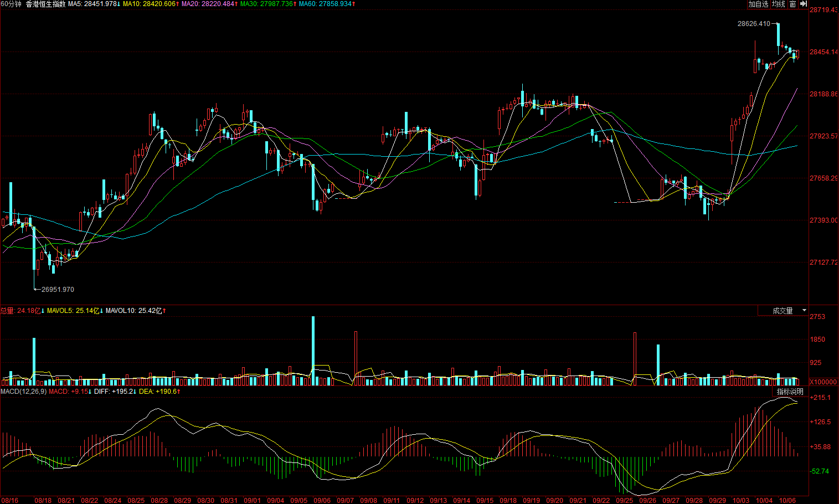Click the 香港恒生指数 index name
This screenshot has width=839, height=504.
click(45, 4)
